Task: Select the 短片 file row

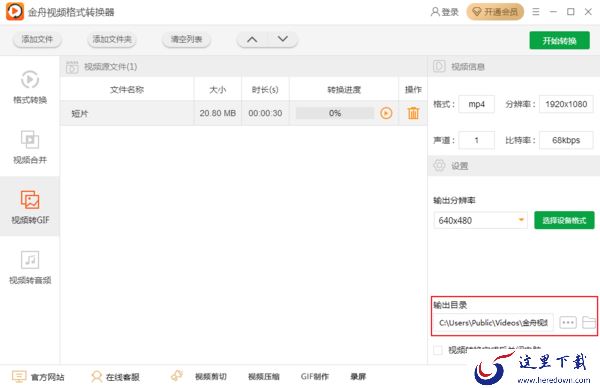Action: 243,113
